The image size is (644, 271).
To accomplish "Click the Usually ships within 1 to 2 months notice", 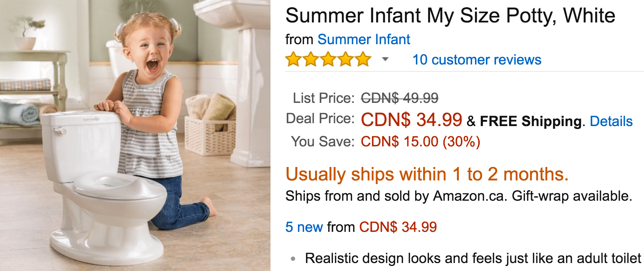I will (x=427, y=174).
